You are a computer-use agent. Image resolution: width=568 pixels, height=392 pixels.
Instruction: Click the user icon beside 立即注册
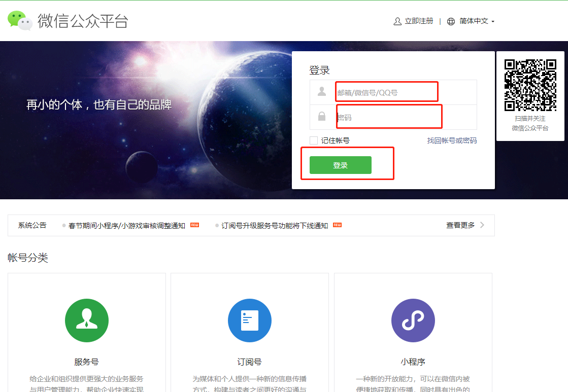pyautogui.click(x=397, y=21)
